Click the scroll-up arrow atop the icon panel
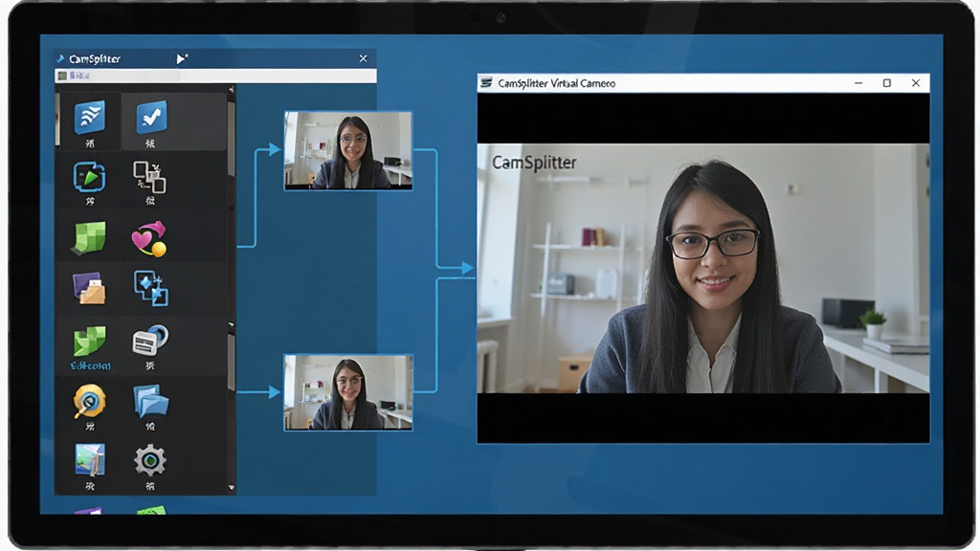Image resolution: width=980 pixels, height=551 pixels. click(232, 90)
